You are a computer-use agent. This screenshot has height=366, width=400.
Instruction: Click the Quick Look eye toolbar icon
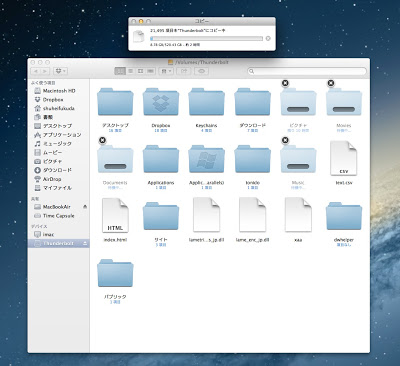click(x=201, y=71)
